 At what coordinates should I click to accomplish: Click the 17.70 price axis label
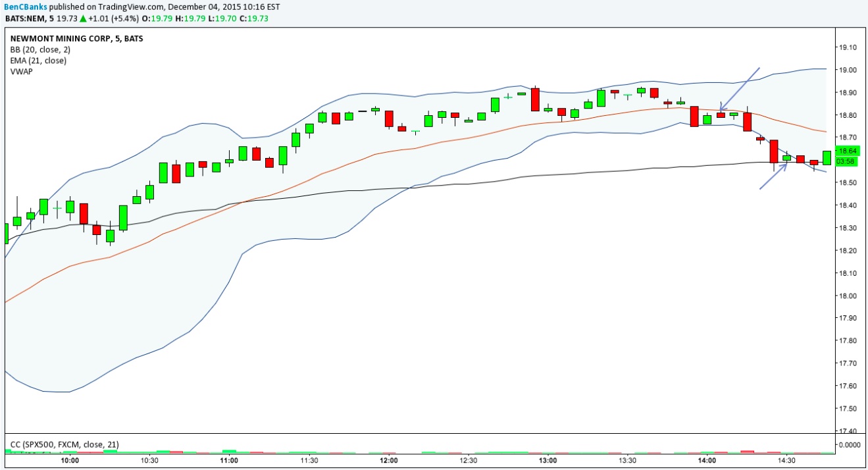point(848,363)
